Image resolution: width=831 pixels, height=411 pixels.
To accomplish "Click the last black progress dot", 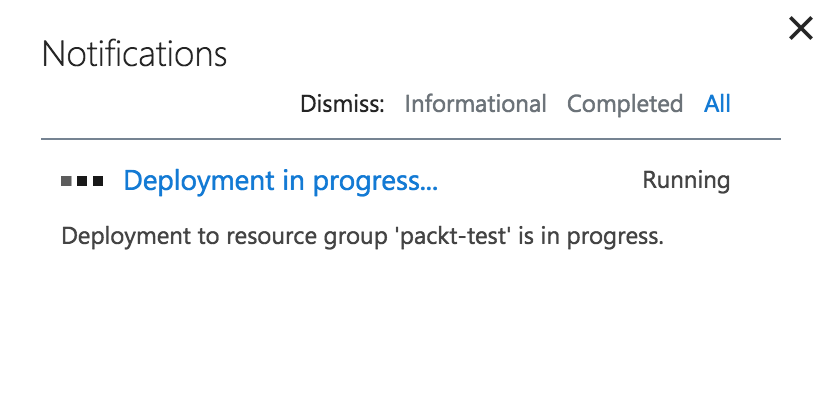I will click(98, 181).
